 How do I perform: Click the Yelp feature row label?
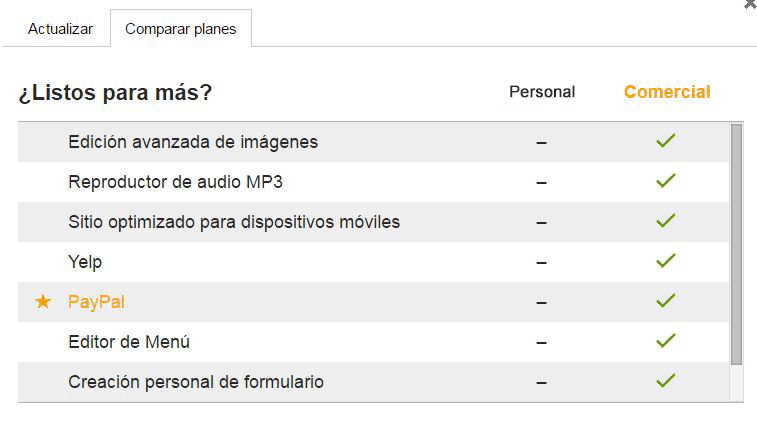pyautogui.click(x=85, y=262)
